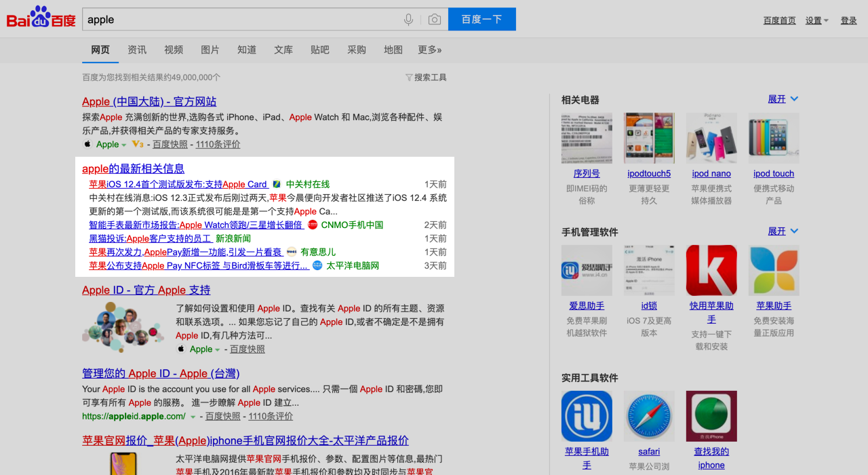The height and width of the screenshot is (475, 868).
Task: Click the 苹果手机助手 blue iU icon
Action: 587,416
